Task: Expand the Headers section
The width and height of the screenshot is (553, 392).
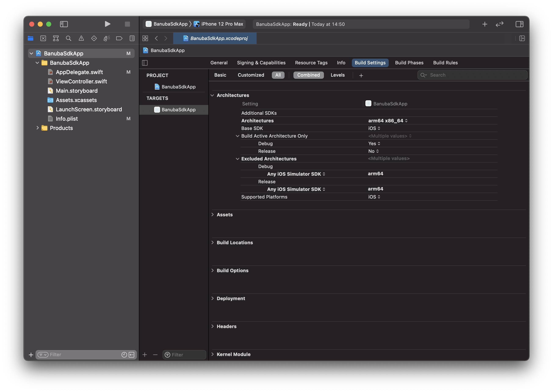Action: (212, 326)
